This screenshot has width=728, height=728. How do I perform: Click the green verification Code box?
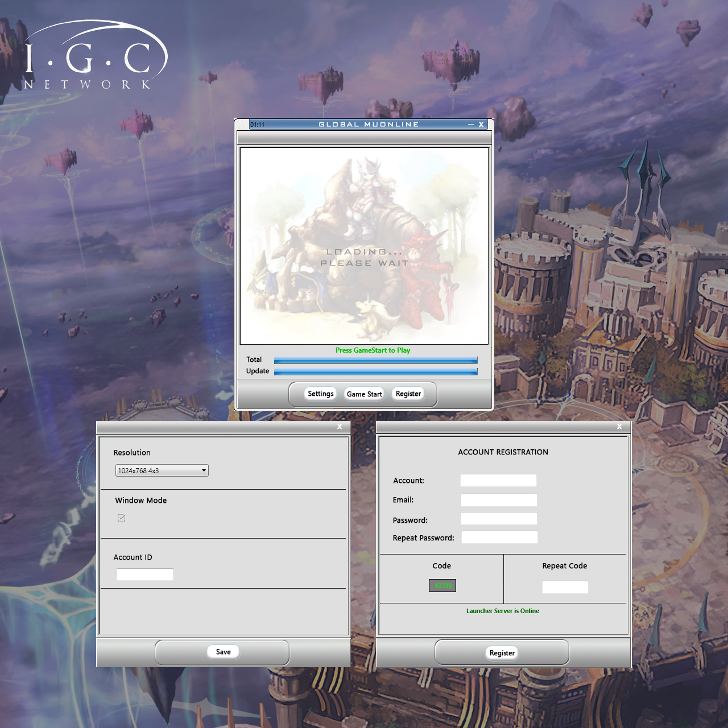click(x=442, y=585)
